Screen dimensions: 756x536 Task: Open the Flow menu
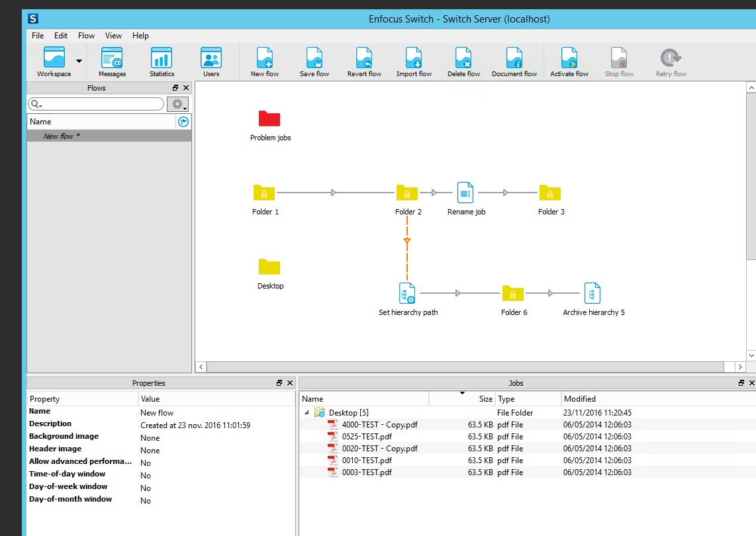86,36
